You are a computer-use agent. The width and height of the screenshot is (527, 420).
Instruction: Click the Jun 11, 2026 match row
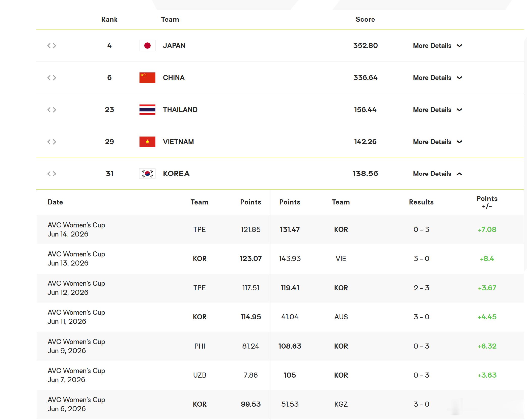pos(280,317)
